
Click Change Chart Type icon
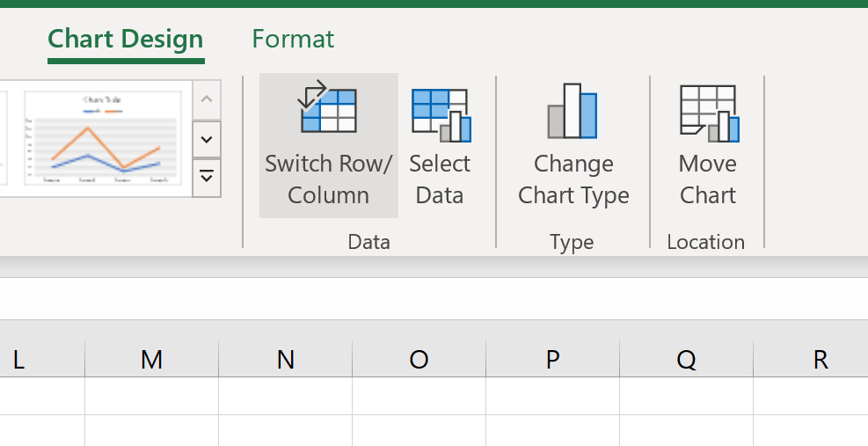point(573,111)
